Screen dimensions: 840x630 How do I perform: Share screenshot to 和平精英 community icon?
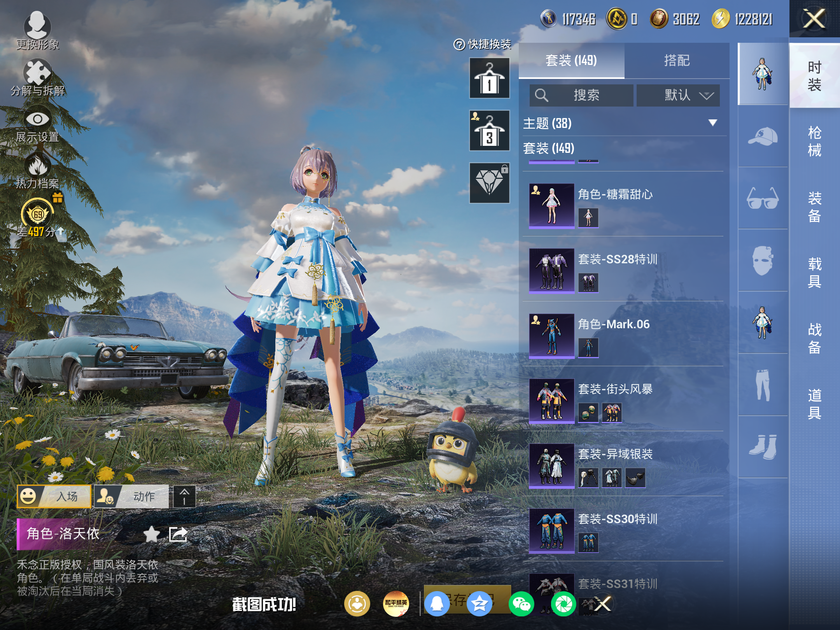(396, 604)
